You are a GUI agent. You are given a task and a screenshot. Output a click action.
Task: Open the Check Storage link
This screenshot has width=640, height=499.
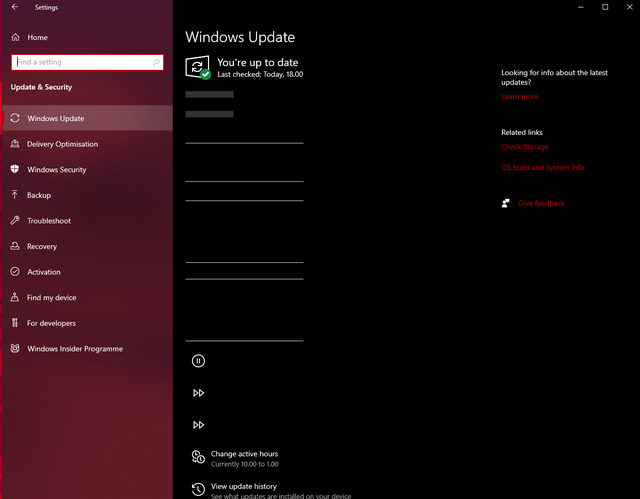pos(524,147)
